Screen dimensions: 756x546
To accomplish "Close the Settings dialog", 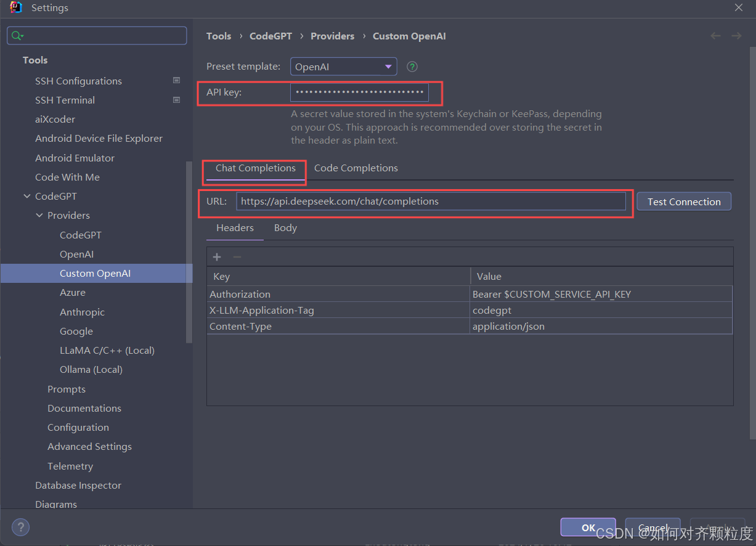I will click(739, 7).
